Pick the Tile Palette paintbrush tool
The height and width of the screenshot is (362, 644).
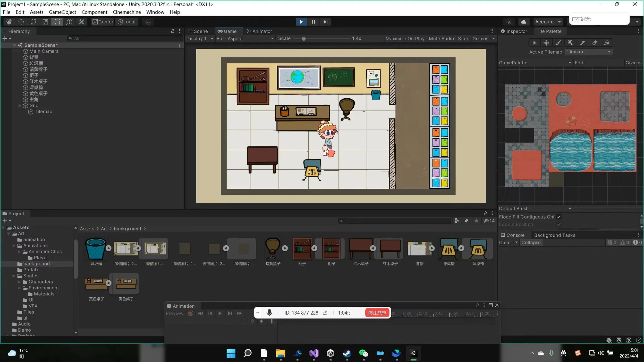tap(558, 43)
